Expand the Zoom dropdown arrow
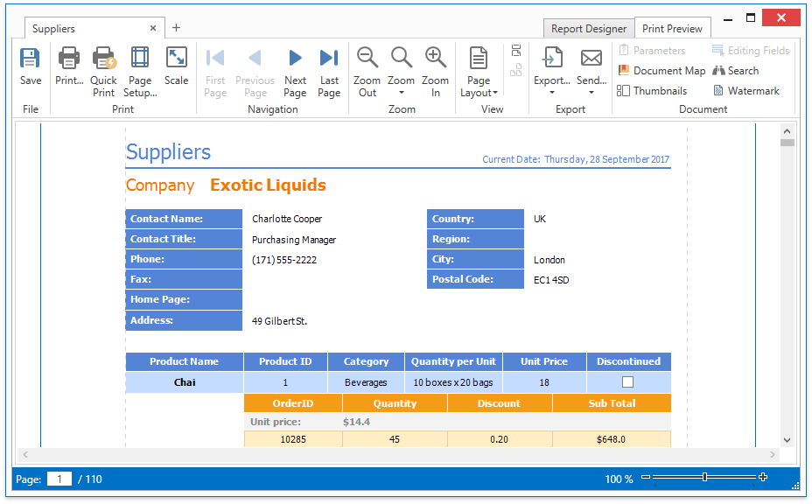Image resolution: width=812 pixels, height=504 pixels. pyautogui.click(x=402, y=93)
